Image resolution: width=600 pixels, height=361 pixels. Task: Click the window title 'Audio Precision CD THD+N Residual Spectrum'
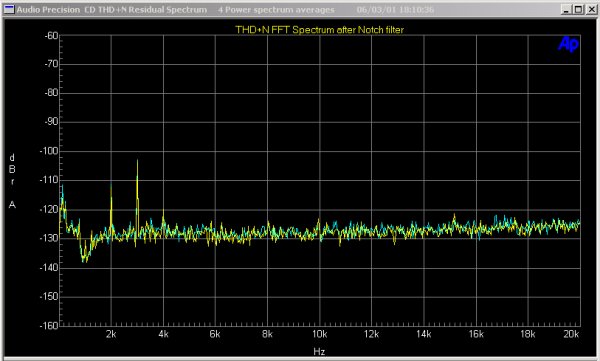click(112, 10)
